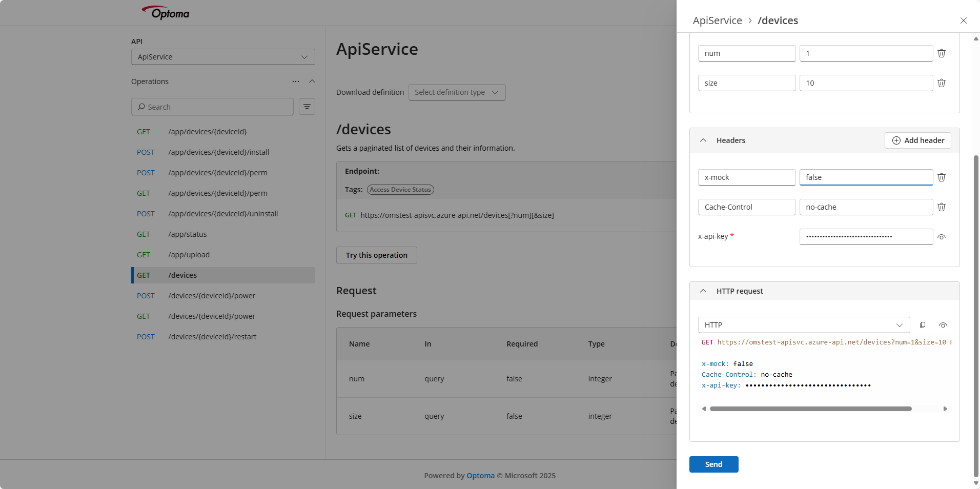The height and width of the screenshot is (489, 980).
Task: Remove the x-mock header
Action: point(941,177)
